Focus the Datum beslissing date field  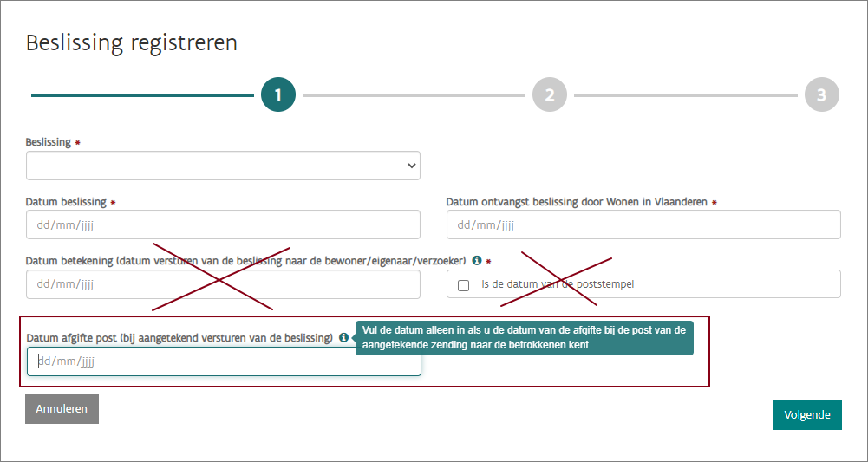pyautogui.click(x=223, y=224)
